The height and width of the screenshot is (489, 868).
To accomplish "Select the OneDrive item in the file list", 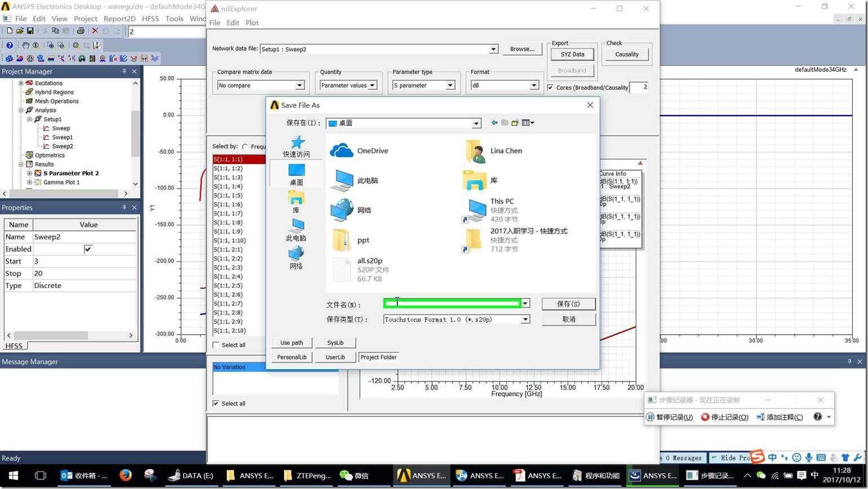I will coord(359,151).
